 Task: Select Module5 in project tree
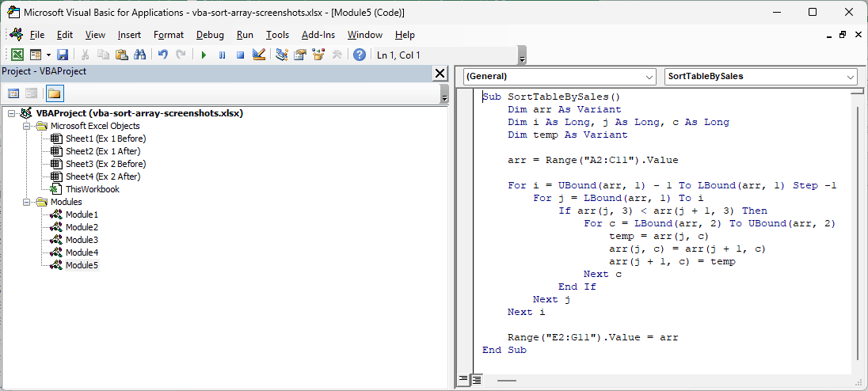pyautogui.click(x=82, y=265)
